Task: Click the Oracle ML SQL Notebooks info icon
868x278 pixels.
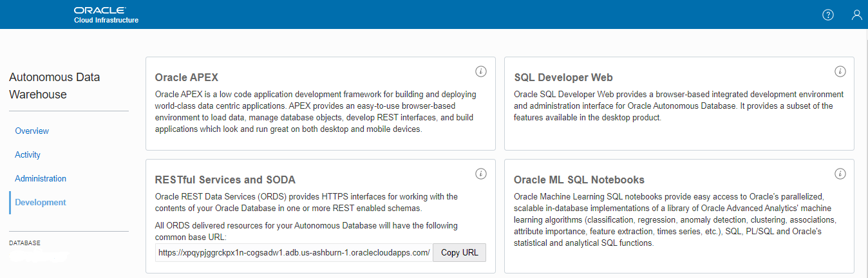Action: pyautogui.click(x=840, y=174)
